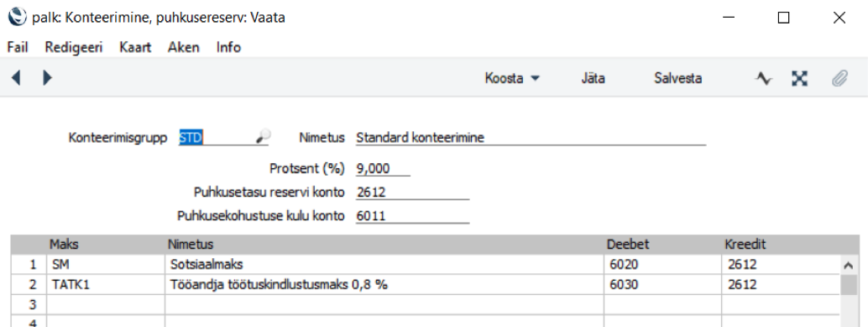Go to next record arrow
Viewport: 868px width, 327px height.
coord(48,78)
